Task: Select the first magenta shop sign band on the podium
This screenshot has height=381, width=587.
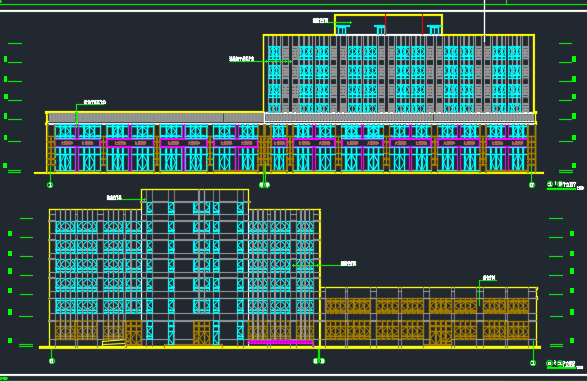Action: pyautogui.click(x=78, y=143)
